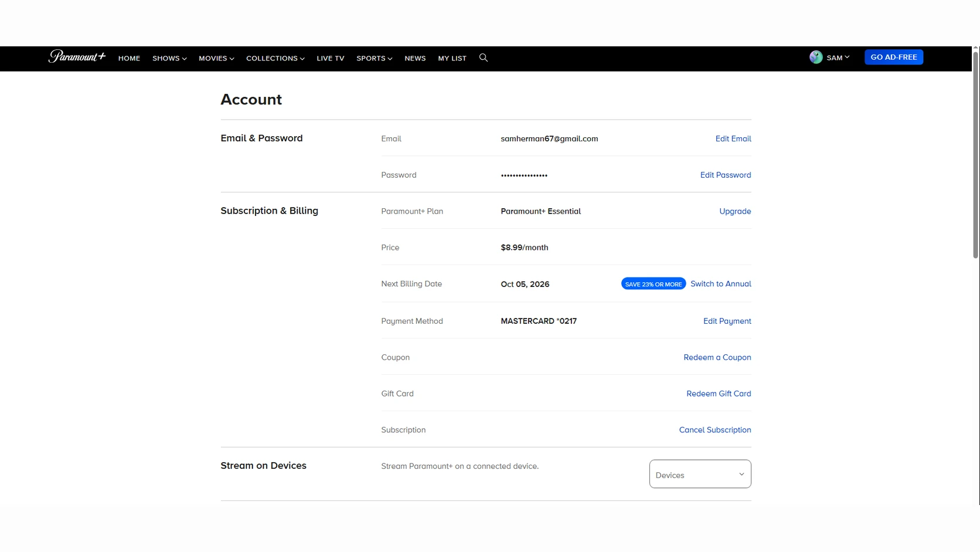Open the News section
The image size is (980, 552).
click(415, 58)
